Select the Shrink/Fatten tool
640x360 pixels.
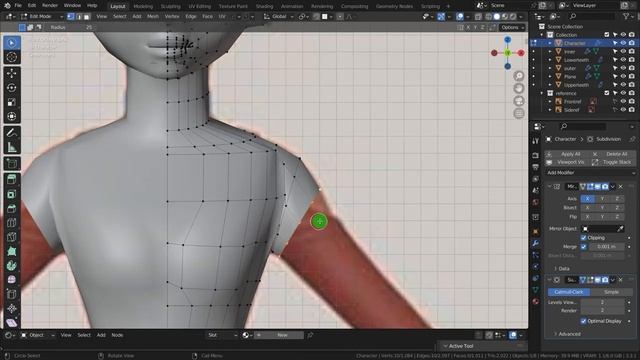tap(11, 309)
